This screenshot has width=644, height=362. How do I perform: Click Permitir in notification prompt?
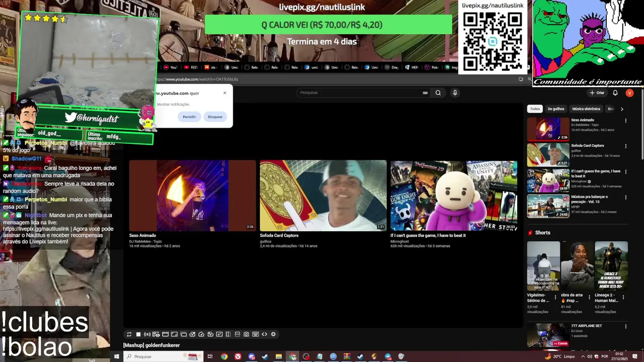189,117
